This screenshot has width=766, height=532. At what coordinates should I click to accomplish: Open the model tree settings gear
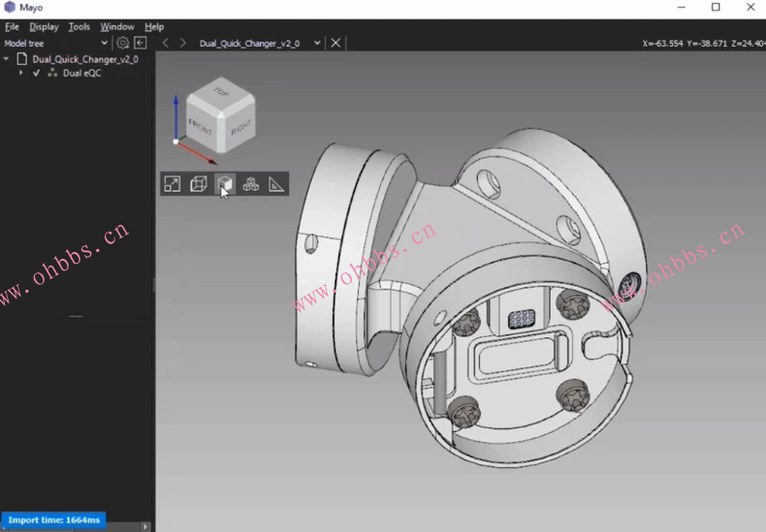click(x=122, y=43)
